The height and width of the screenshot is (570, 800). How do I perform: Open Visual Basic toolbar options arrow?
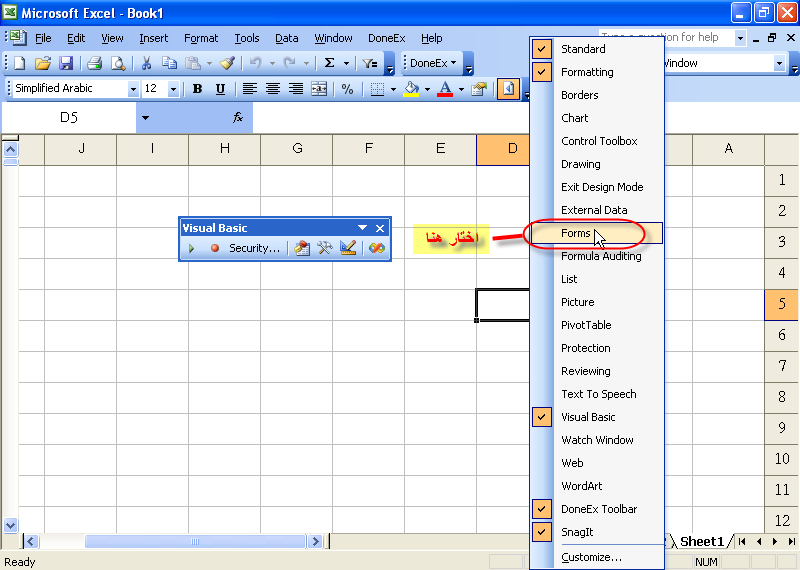[x=362, y=228]
